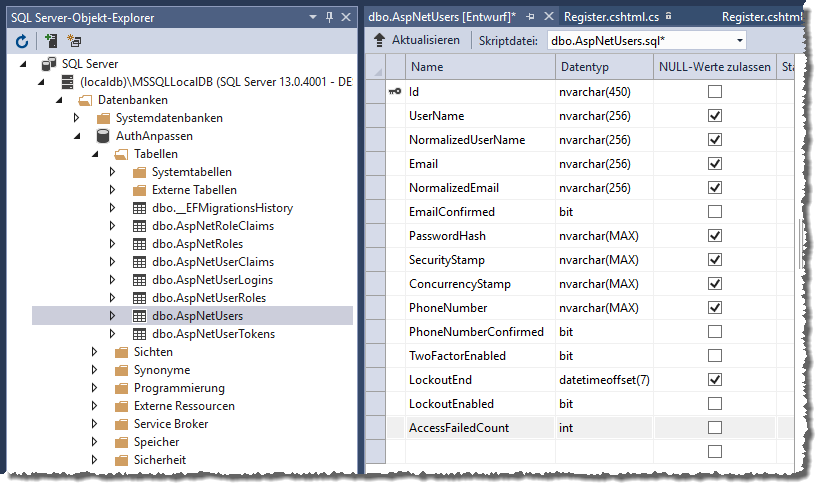
Task: Pin the dbo.AspNetUsers document tab
Action: click(x=530, y=17)
